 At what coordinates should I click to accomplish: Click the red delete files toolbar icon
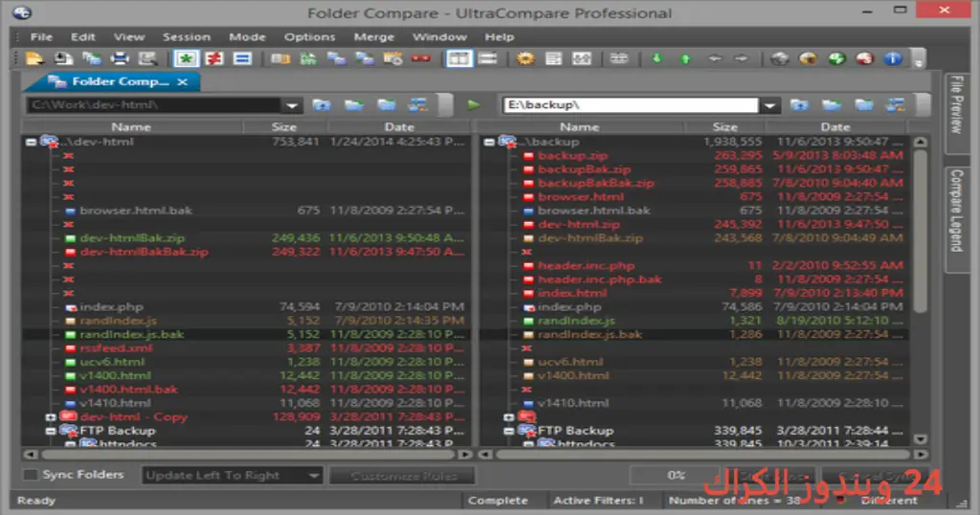click(421, 58)
